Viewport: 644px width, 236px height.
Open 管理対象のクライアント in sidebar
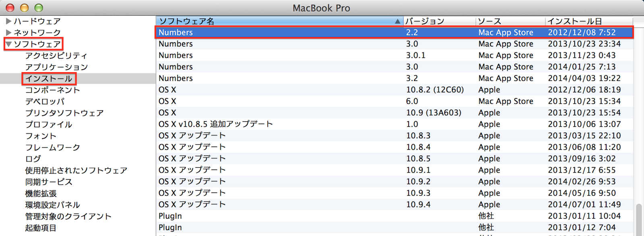coord(68,216)
